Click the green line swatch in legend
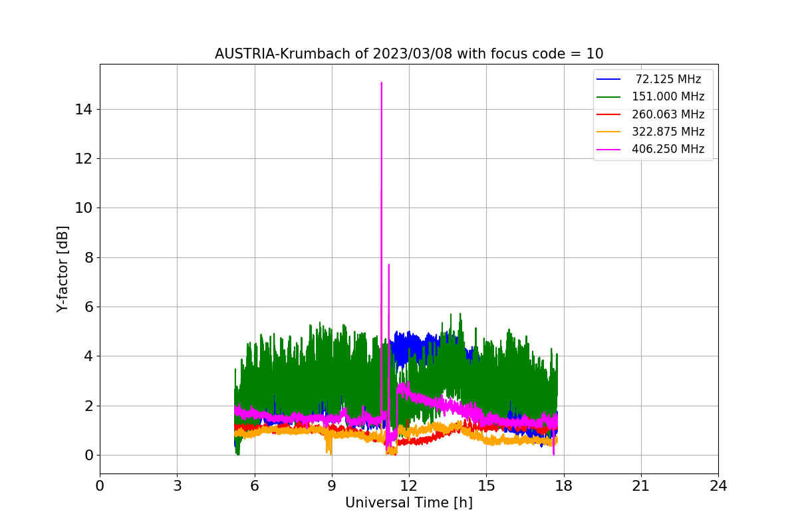Image resolution: width=798 pixels, height=532 pixels. tap(609, 97)
